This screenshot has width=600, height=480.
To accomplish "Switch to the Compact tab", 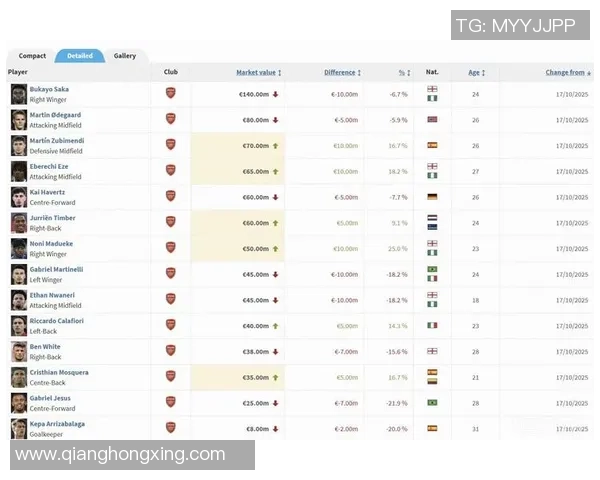I will point(32,56).
